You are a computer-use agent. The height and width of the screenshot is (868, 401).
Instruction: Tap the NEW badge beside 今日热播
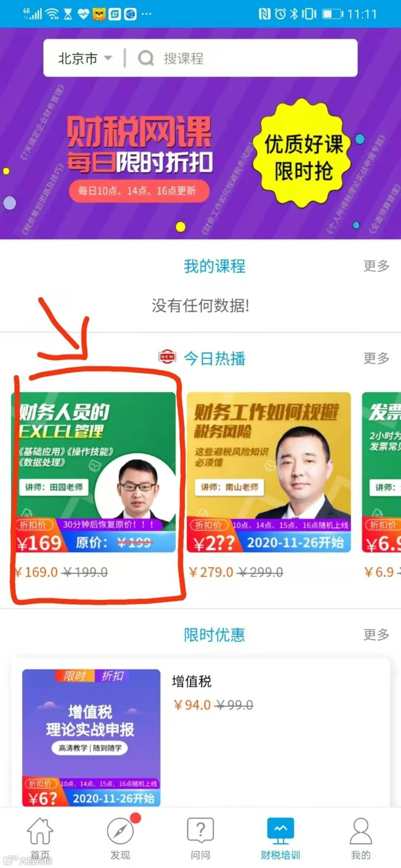(167, 357)
